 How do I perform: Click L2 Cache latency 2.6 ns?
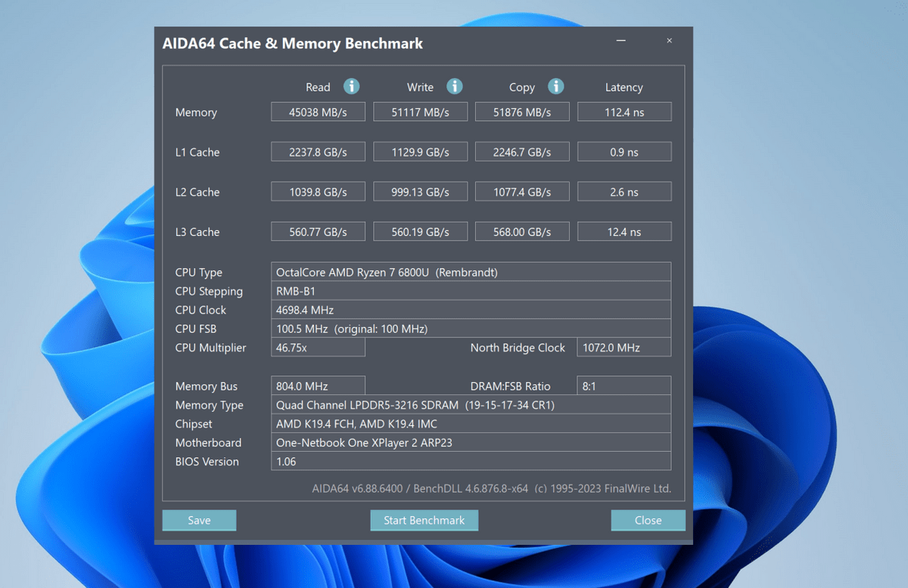[624, 192]
